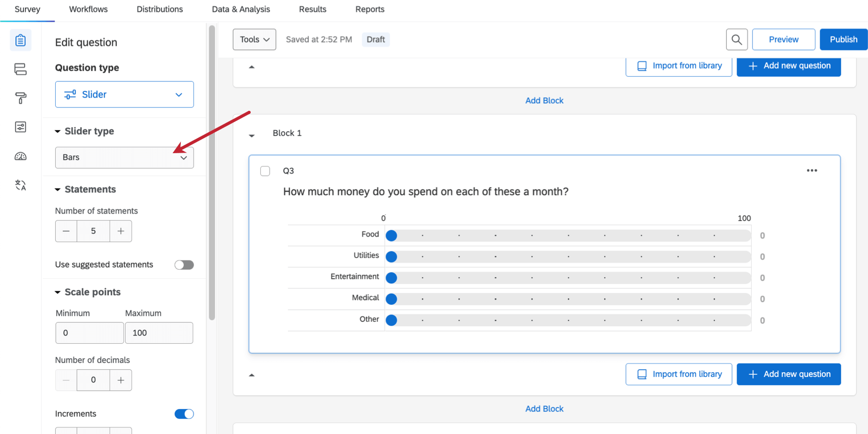Switch to the Workflows tab
Image resolution: width=868 pixels, height=434 pixels.
point(88,9)
